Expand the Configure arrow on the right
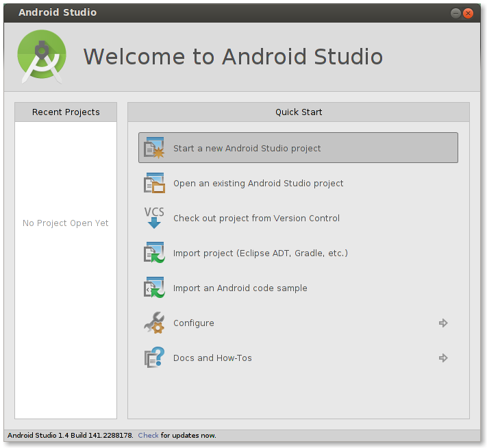The width and height of the screenshot is (487, 448). click(443, 323)
